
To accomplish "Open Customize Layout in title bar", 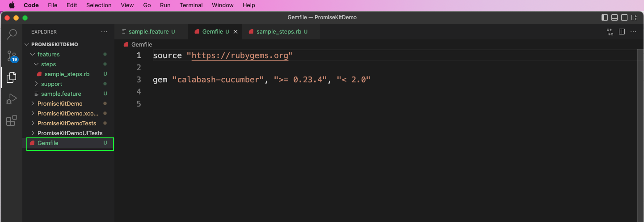I will click(635, 17).
